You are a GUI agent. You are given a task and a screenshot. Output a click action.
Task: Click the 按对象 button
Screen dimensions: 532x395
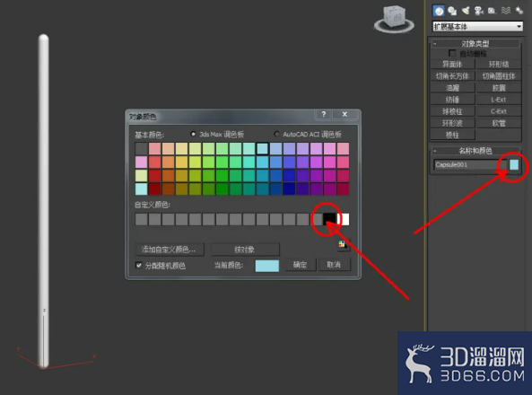pyautogui.click(x=245, y=250)
